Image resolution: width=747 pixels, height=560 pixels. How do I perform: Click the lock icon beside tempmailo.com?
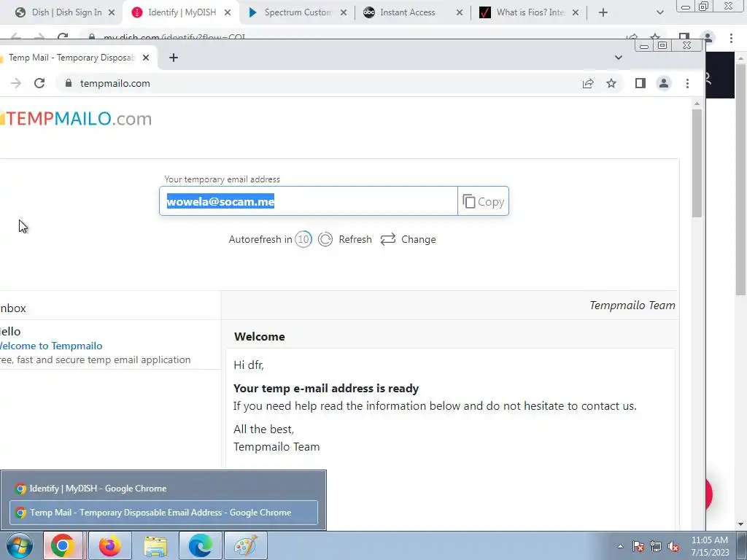pos(68,83)
